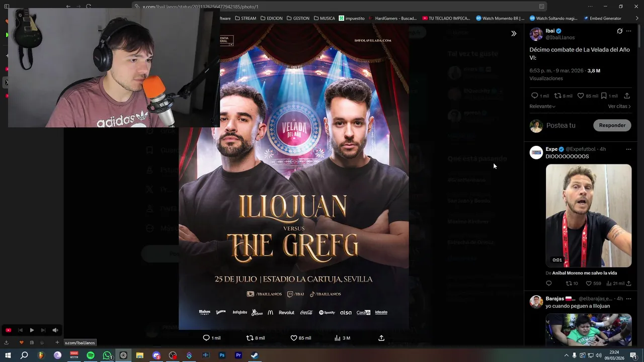This screenshot has width=644, height=362.
Task: Click the Expe username link
Action: click(x=551, y=149)
